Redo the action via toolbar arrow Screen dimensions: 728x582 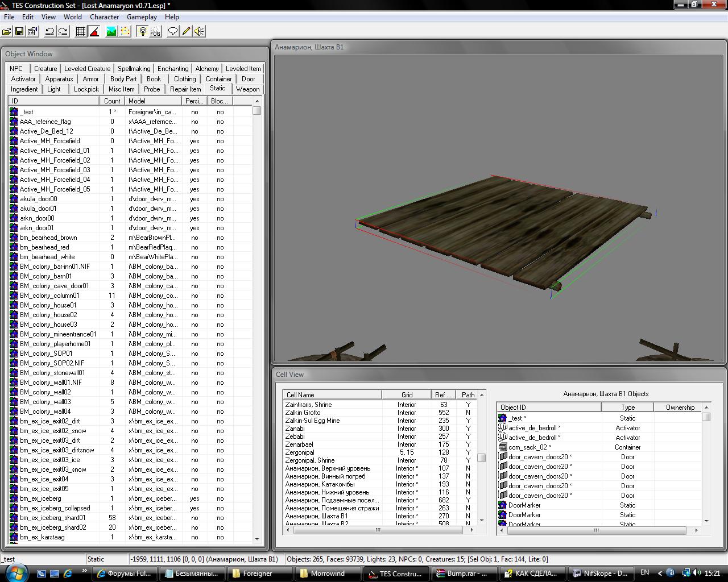tap(63, 32)
